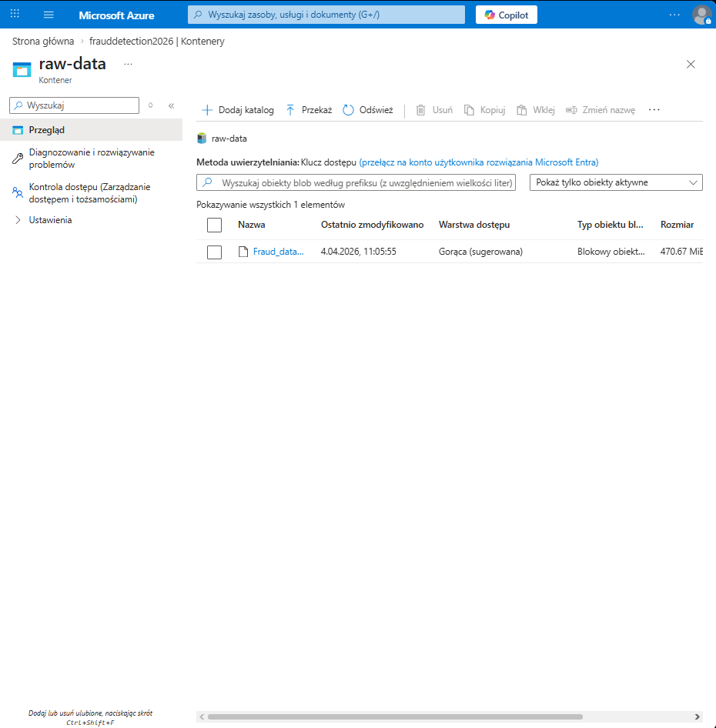
Task: Switch authentication to Microsoft Entra user account
Action: 479,162
